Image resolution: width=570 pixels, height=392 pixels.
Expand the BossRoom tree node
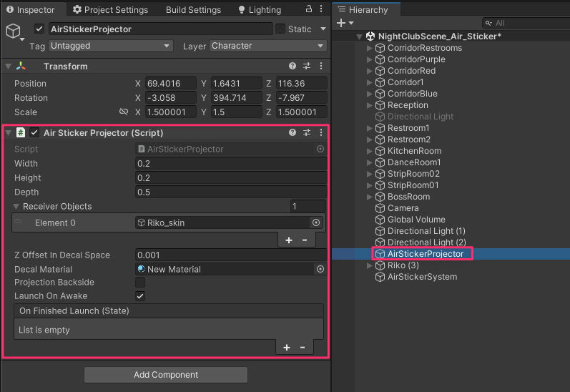tap(369, 197)
